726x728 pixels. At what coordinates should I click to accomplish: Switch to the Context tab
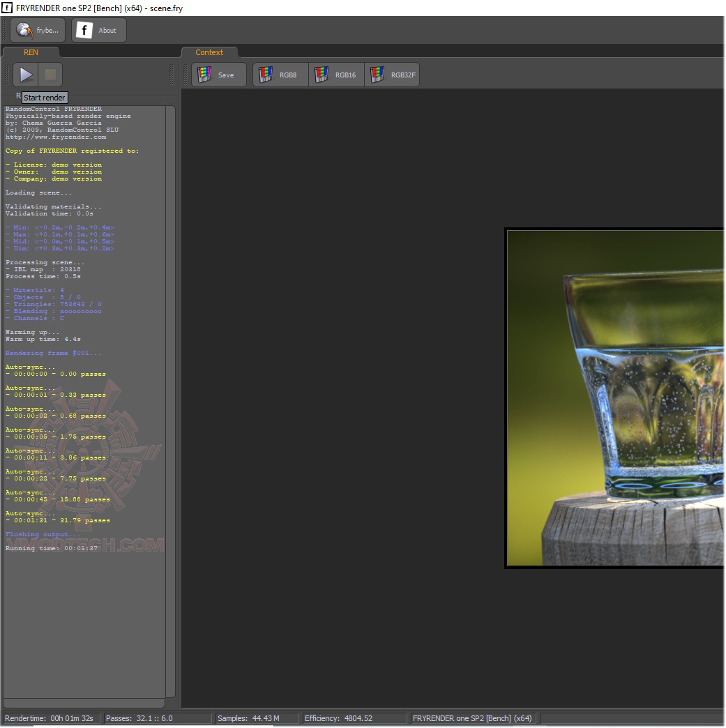(209, 52)
